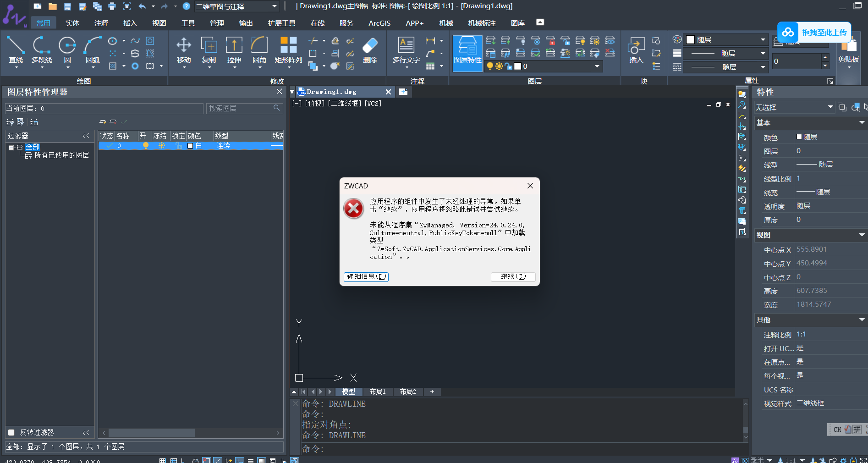Click the turn layer off icon in the 图层 ribbon panel

coord(520,40)
